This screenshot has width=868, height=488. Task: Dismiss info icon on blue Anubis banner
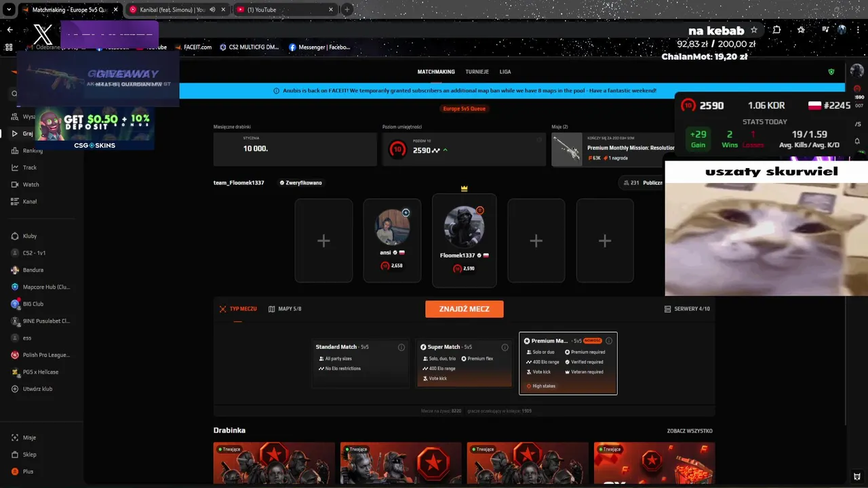pyautogui.click(x=277, y=91)
